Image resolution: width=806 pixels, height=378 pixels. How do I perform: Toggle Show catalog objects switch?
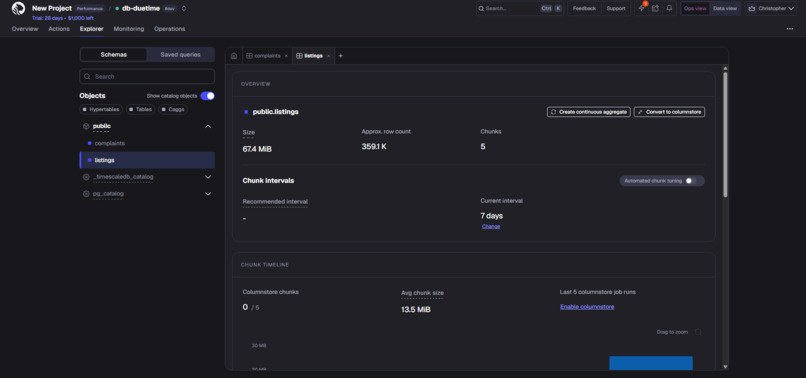208,96
